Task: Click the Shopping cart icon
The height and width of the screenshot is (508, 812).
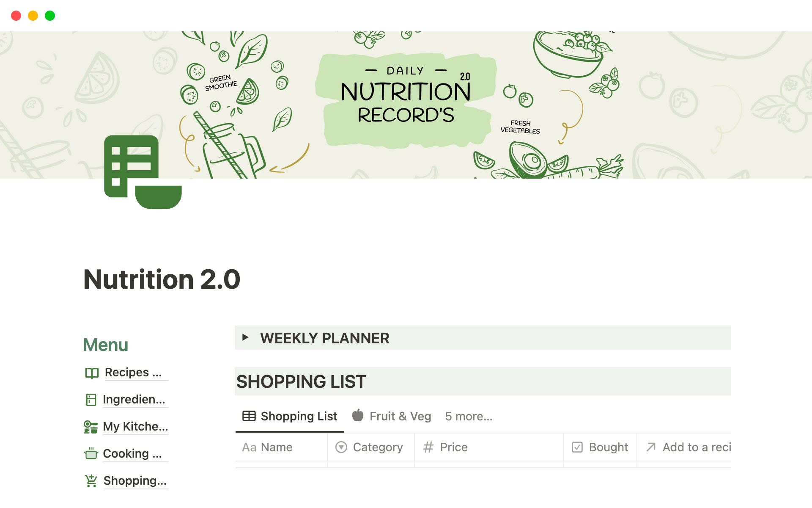Action: coord(91,480)
